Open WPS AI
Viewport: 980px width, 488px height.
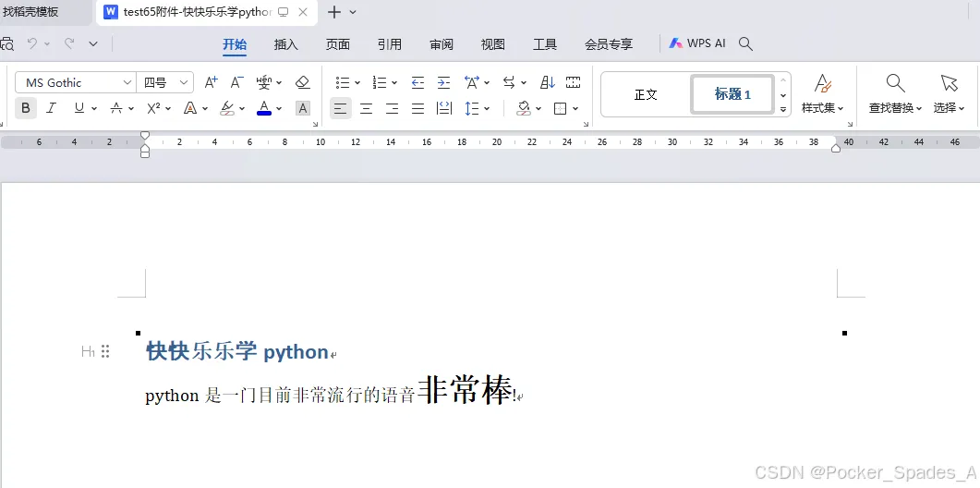pos(697,43)
